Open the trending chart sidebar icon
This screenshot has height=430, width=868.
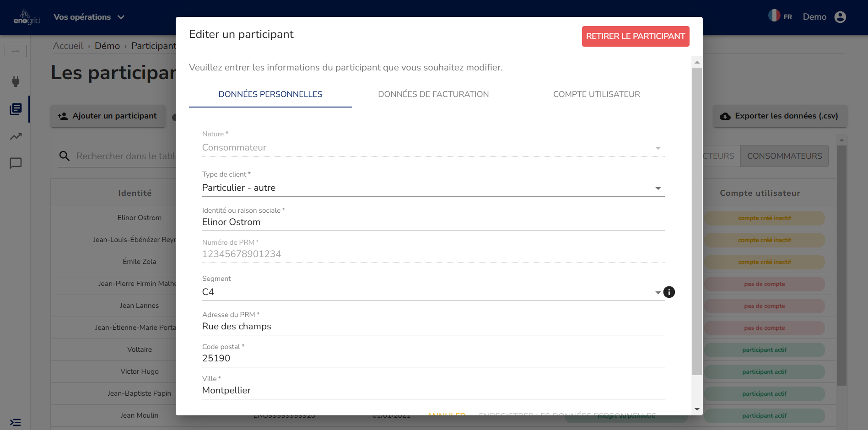[x=16, y=136]
